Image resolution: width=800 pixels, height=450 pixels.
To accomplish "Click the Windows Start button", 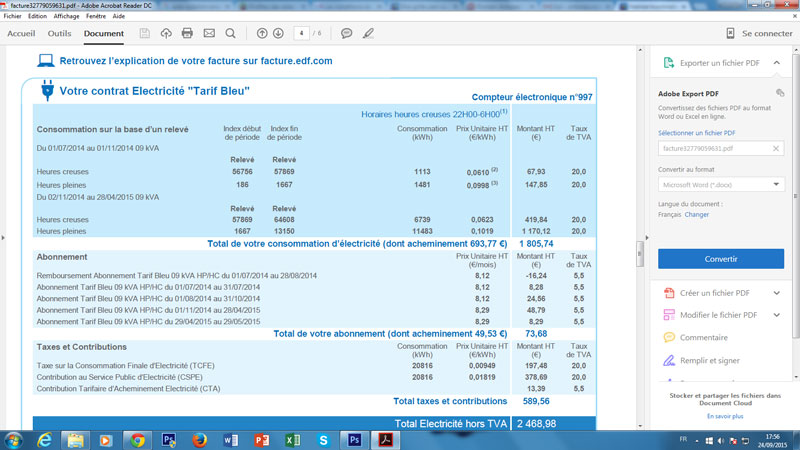I will pyautogui.click(x=13, y=440).
